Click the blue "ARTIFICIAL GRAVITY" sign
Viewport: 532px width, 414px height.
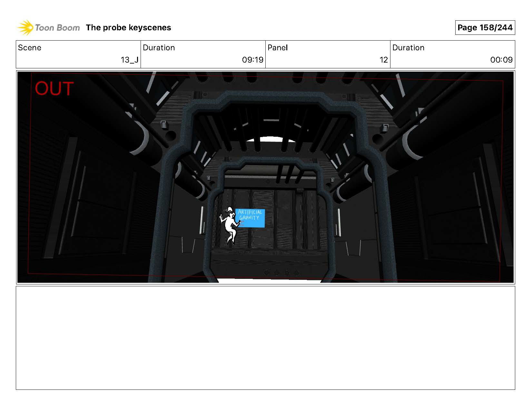pyautogui.click(x=251, y=218)
